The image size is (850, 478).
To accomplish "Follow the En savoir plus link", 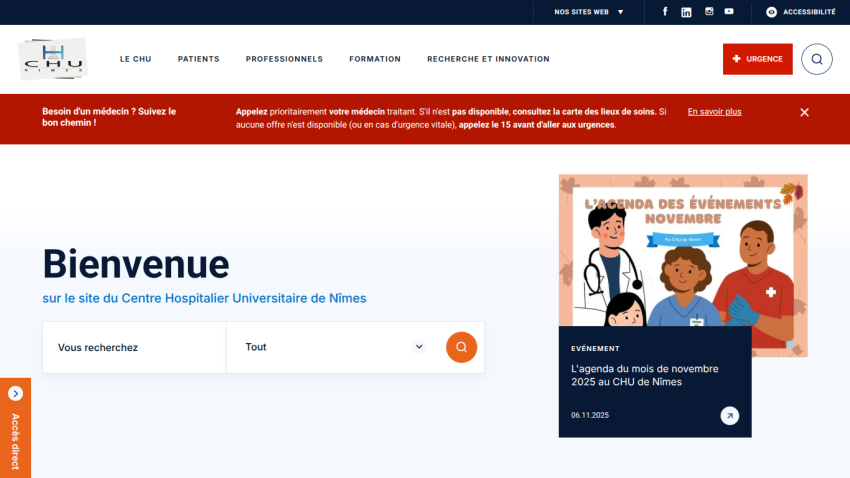I will pos(714,112).
